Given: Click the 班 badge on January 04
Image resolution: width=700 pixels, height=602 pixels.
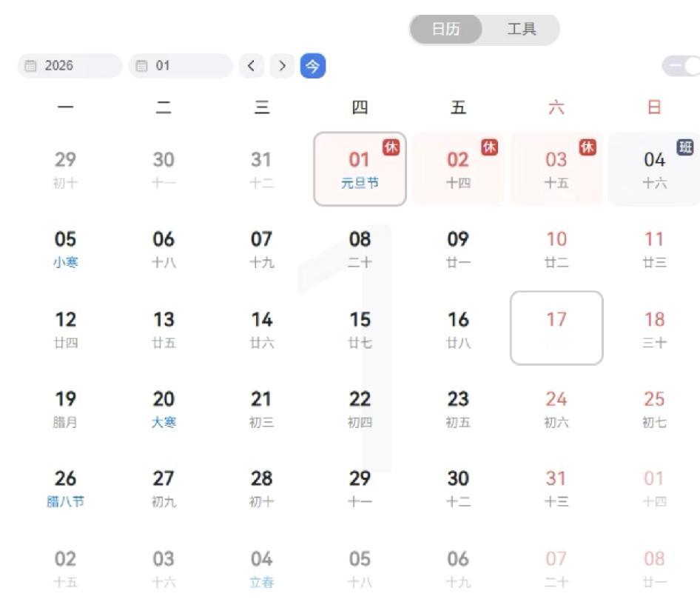Looking at the screenshot, I should [685, 147].
